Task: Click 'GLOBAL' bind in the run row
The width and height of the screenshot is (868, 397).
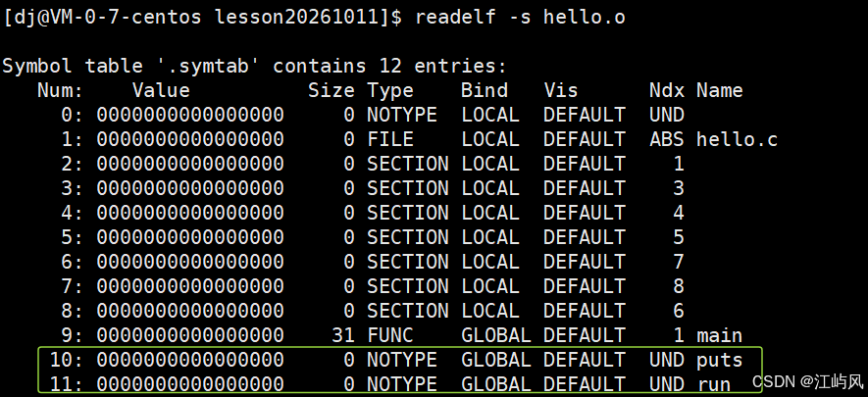Action: 496,383
